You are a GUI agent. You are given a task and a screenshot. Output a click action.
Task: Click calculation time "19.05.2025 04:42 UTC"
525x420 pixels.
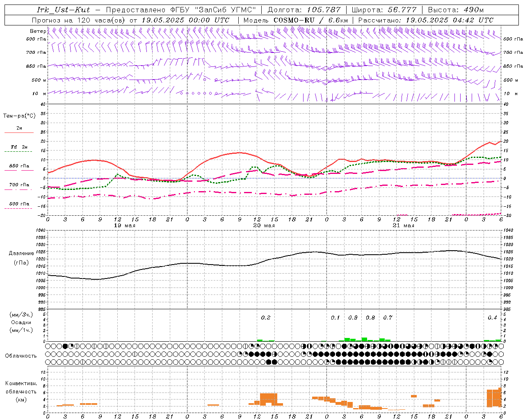[x=450, y=20]
